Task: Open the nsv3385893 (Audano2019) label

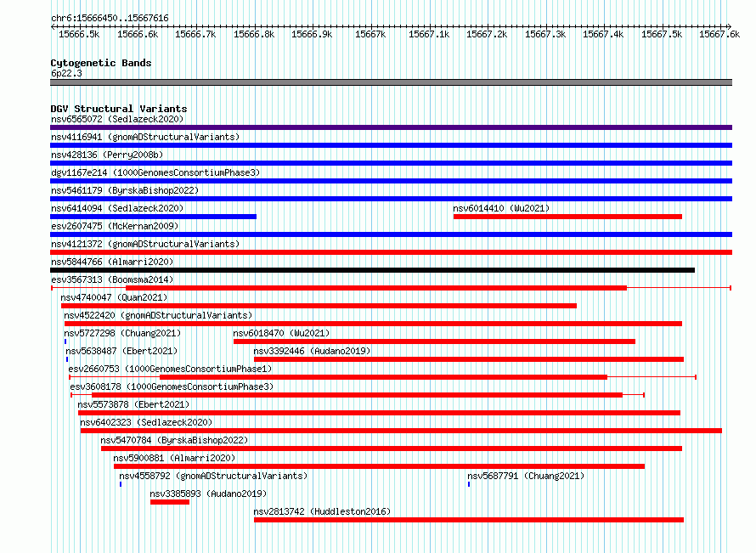Action: click(208, 494)
